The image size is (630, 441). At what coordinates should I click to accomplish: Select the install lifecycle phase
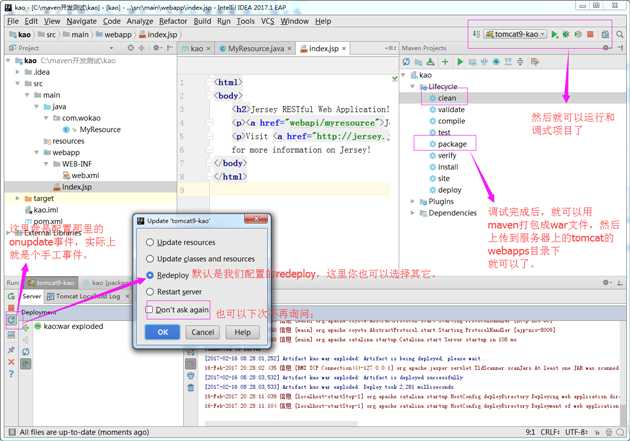tap(448, 167)
